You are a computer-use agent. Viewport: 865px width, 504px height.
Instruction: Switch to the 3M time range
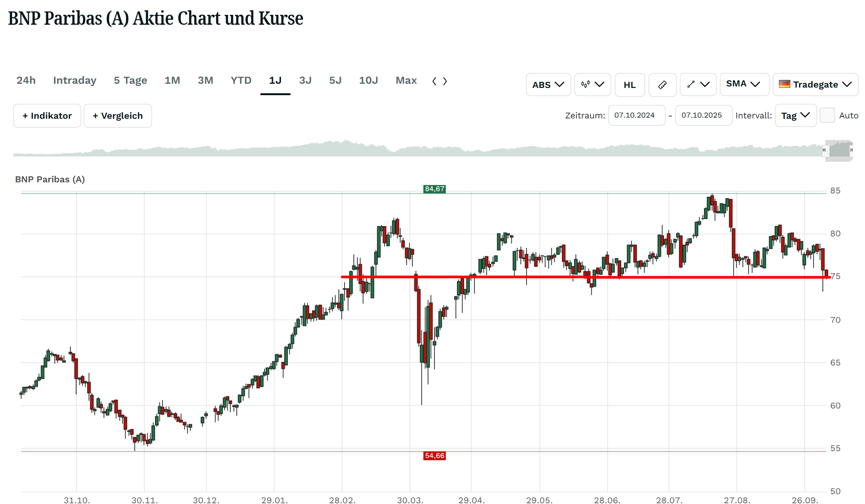coord(205,80)
